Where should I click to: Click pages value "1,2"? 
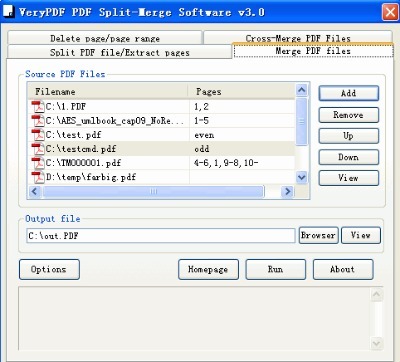click(x=201, y=107)
